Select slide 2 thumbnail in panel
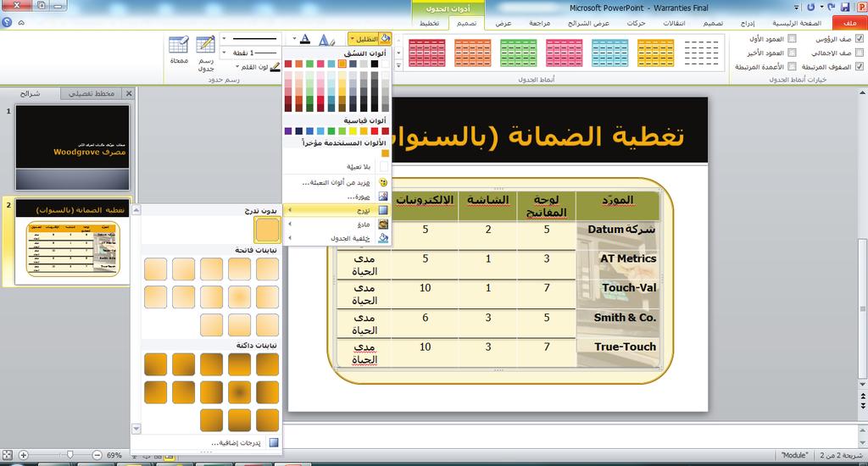 coord(73,241)
